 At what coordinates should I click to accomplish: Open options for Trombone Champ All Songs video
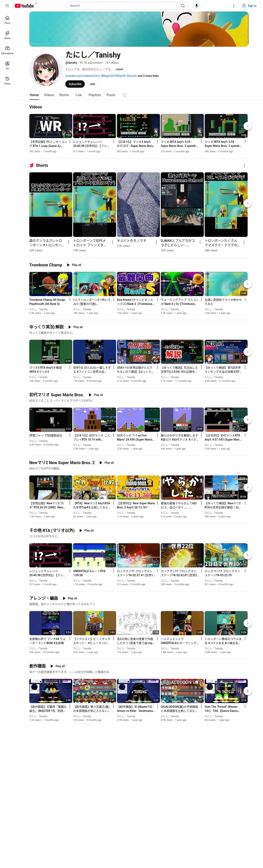tap(70, 299)
